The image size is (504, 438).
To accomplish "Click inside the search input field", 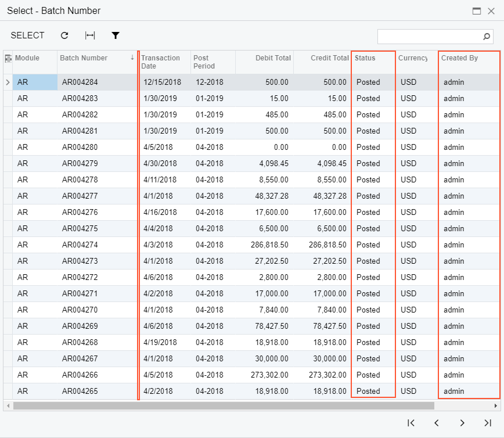I will [x=429, y=37].
